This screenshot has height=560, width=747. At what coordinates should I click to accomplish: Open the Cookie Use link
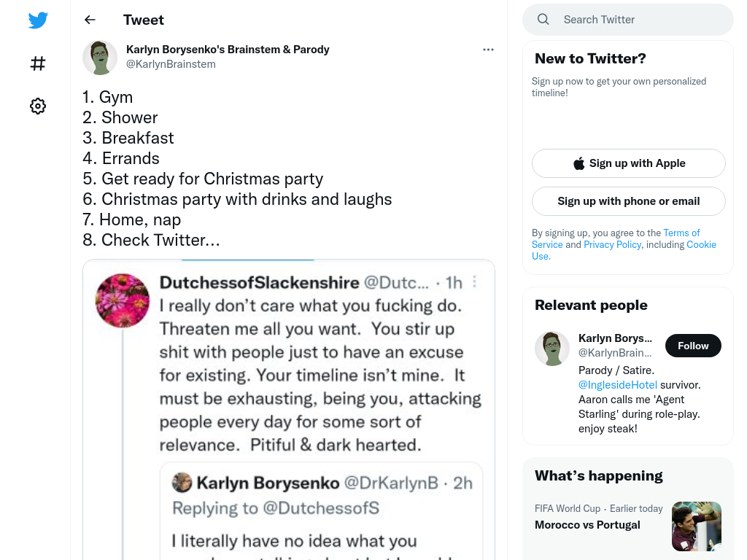coord(624,250)
